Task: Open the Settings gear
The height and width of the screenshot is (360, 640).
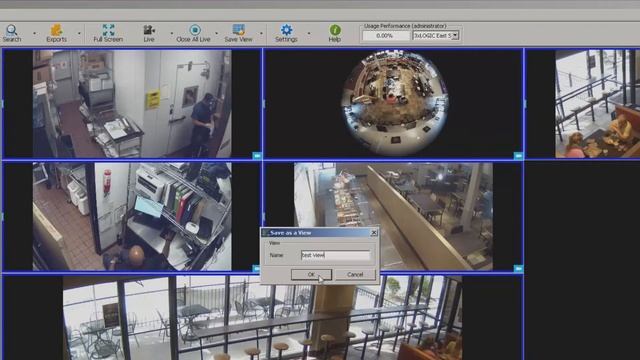Action: pos(286,33)
